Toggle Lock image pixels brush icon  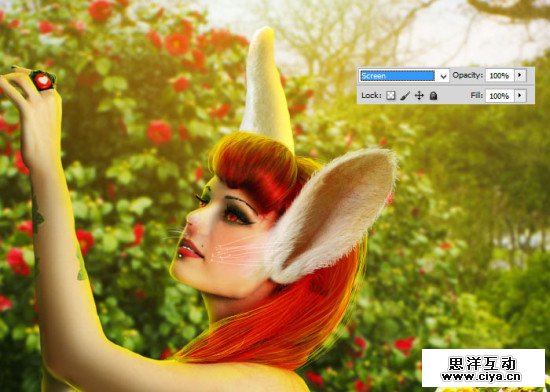click(x=405, y=96)
